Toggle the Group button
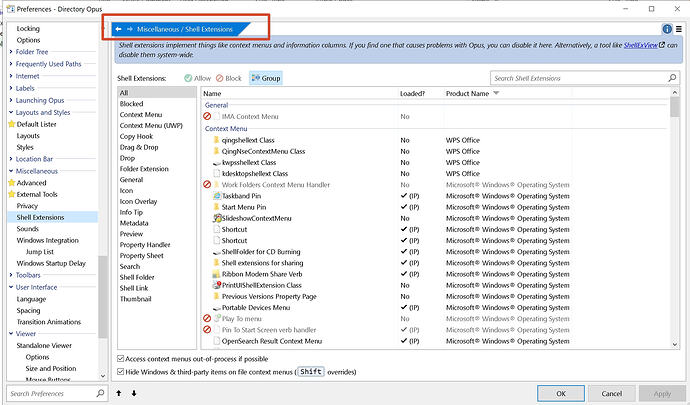The height and width of the screenshot is (405, 690). pos(265,78)
